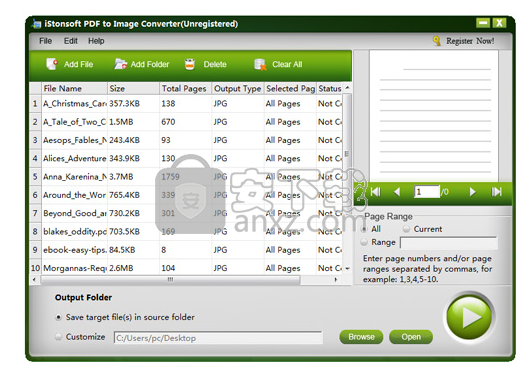Click the output folder path field

[218, 338]
